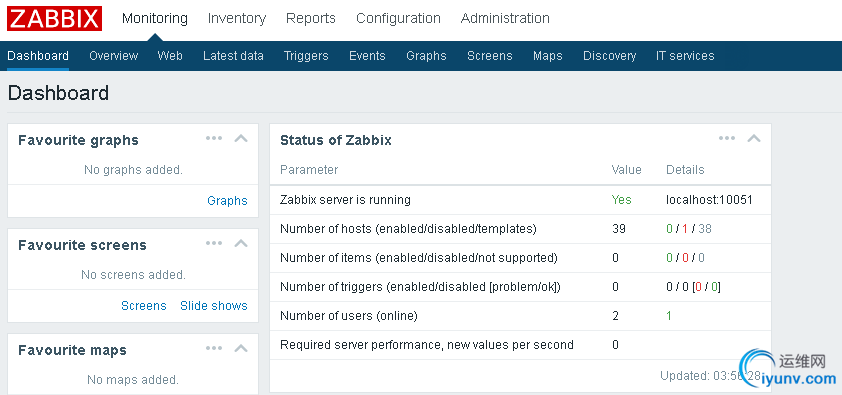Collapse the Favourite screens widget

(241, 244)
